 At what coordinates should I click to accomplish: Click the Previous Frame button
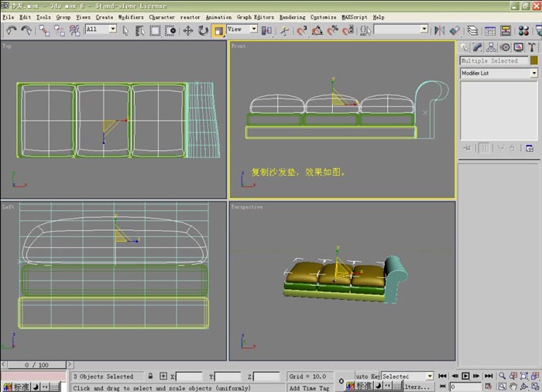455,376
